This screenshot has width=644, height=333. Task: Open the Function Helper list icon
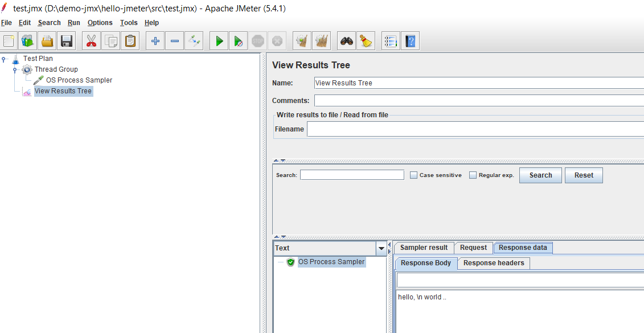point(391,40)
